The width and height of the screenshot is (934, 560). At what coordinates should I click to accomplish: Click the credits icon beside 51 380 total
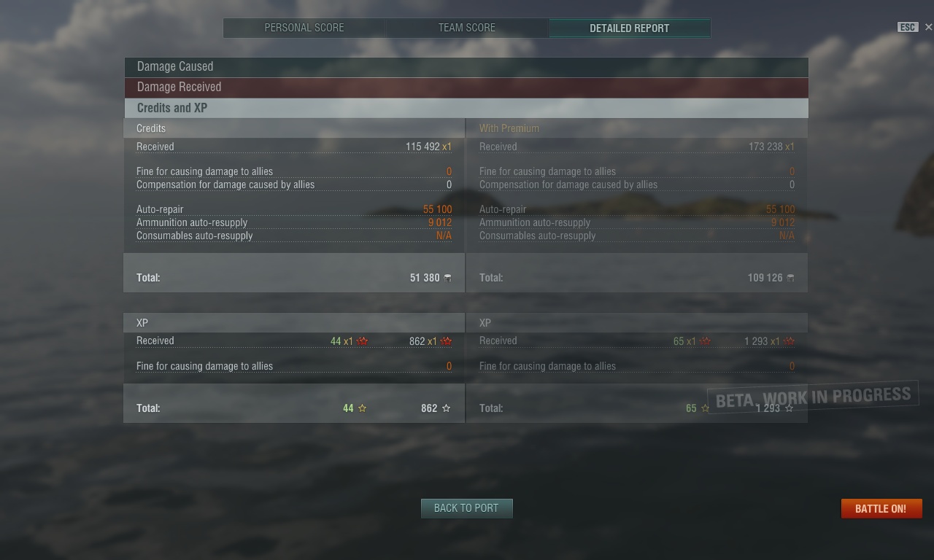(447, 278)
